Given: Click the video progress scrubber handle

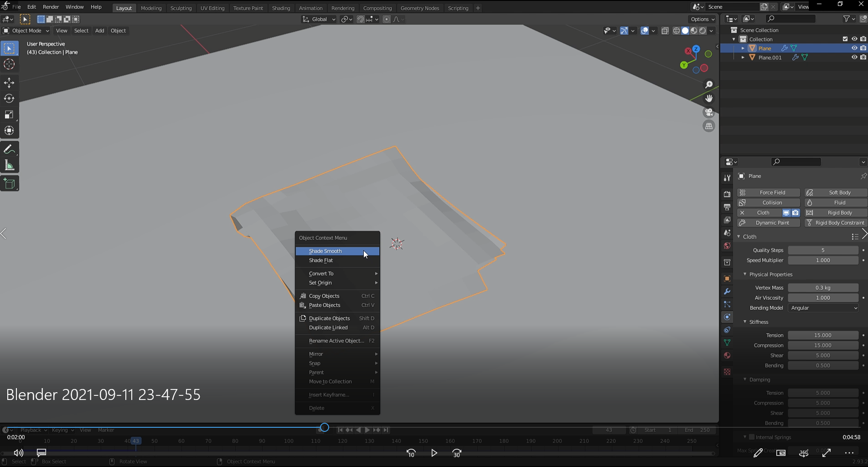Looking at the screenshot, I should pyautogui.click(x=324, y=427).
